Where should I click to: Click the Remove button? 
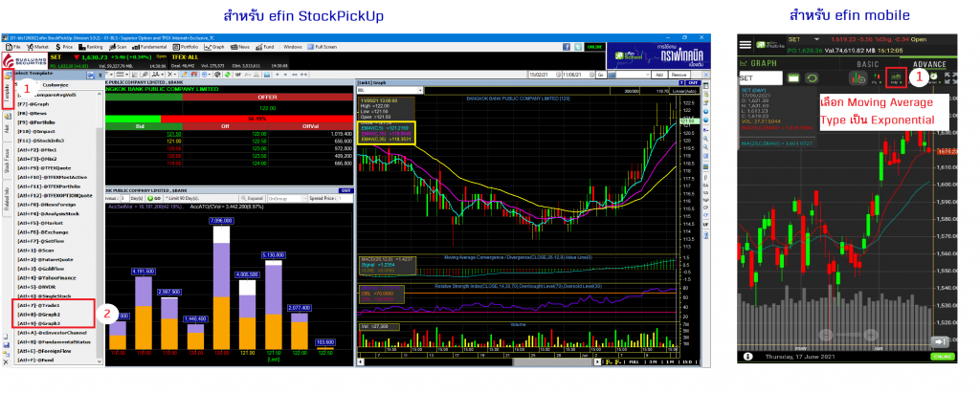(679, 75)
